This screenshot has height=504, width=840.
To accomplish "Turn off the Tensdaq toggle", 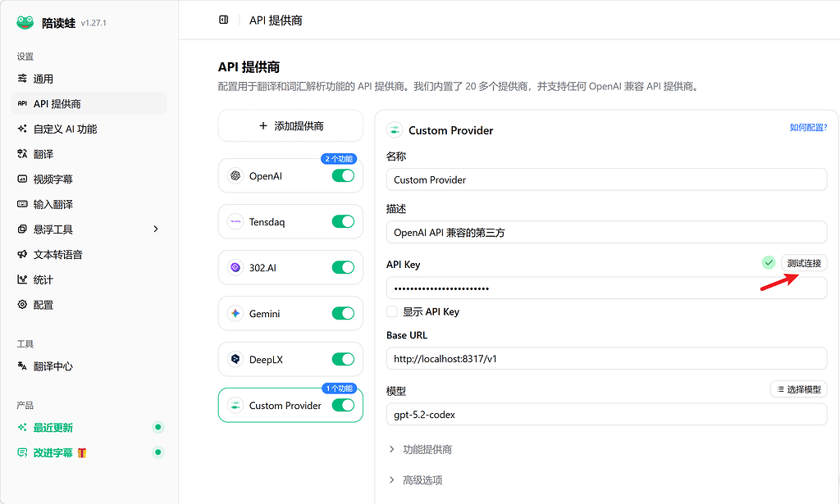I will [343, 221].
